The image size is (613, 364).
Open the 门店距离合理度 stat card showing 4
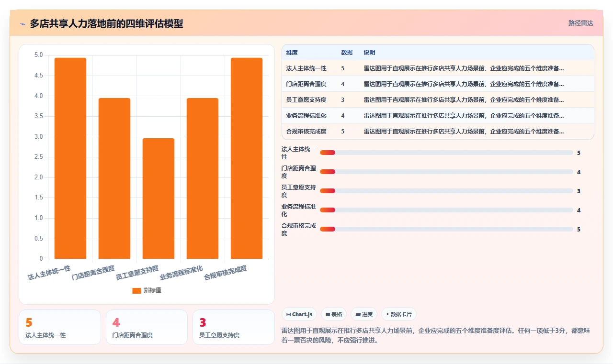click(x=147, y=327)
